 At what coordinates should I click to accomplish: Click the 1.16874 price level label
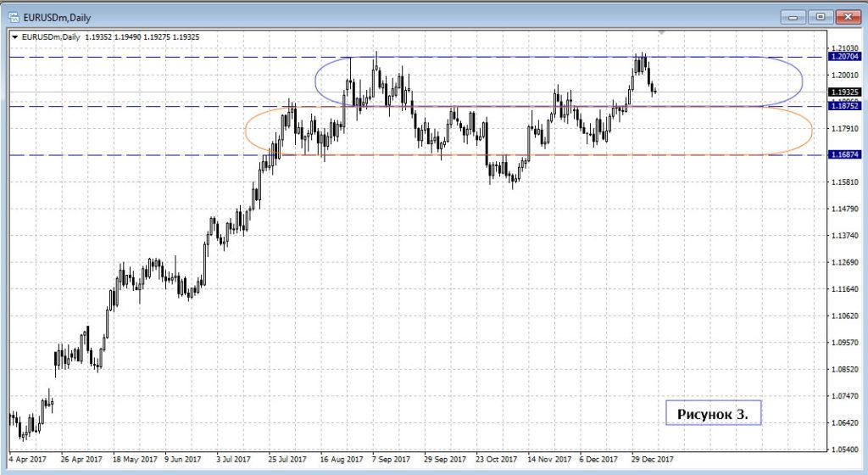846,155
